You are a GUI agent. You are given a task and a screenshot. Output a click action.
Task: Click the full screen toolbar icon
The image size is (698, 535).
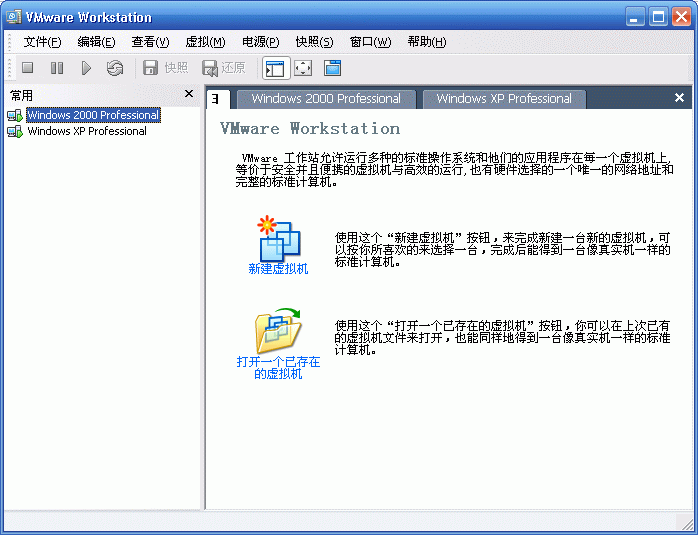[x=303, y=68]
